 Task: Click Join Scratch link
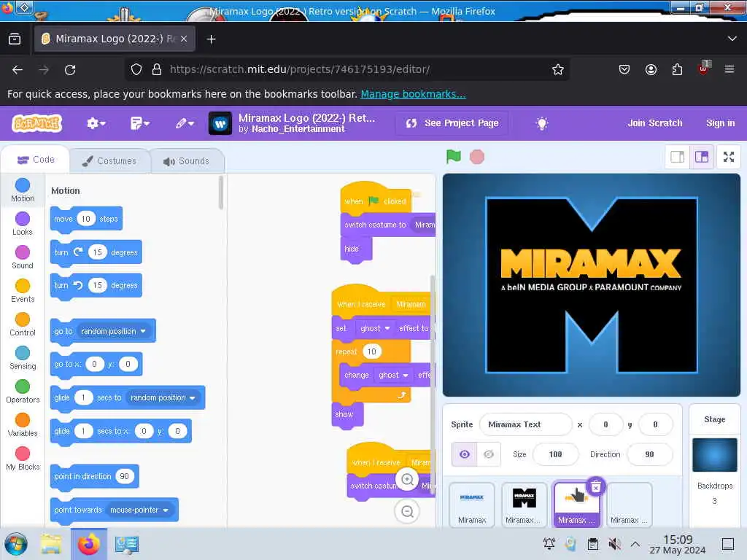coord(654,122)
